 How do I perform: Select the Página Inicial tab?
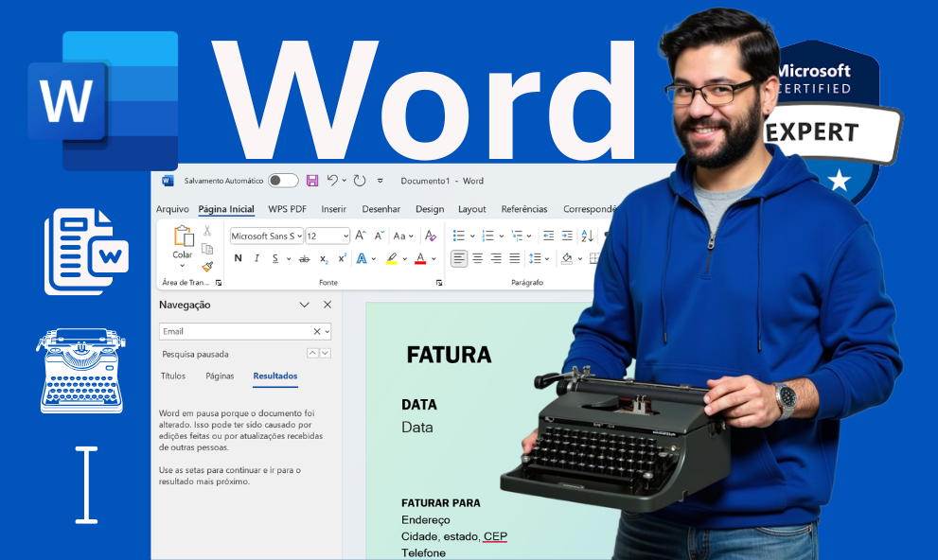(226, 208)
